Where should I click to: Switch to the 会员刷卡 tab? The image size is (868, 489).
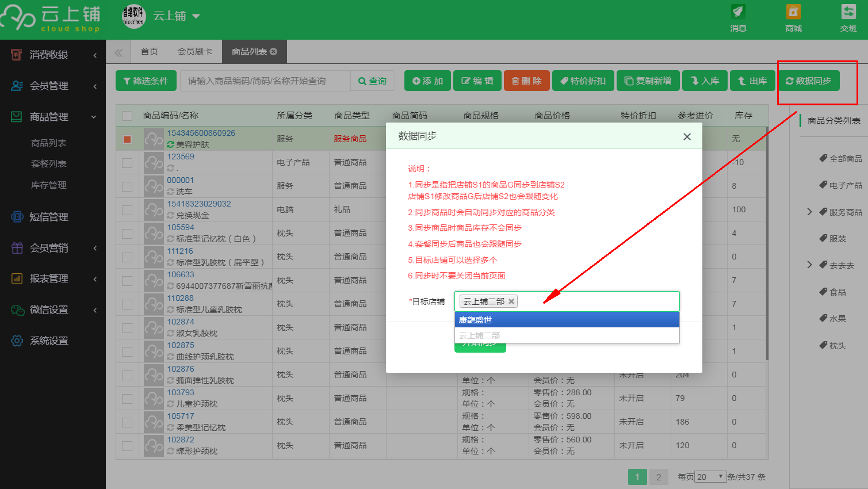click(x=195, y=52)
